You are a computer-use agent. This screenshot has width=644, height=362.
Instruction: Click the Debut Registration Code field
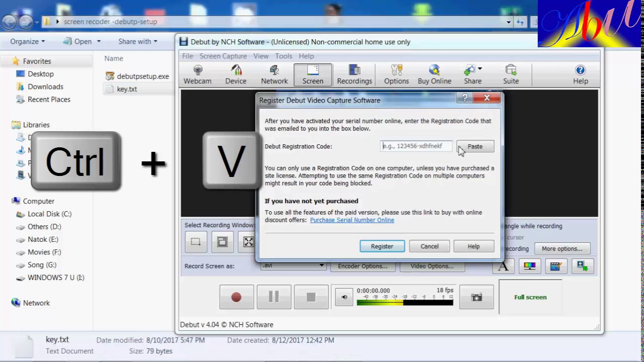click(x=416, y=146)
